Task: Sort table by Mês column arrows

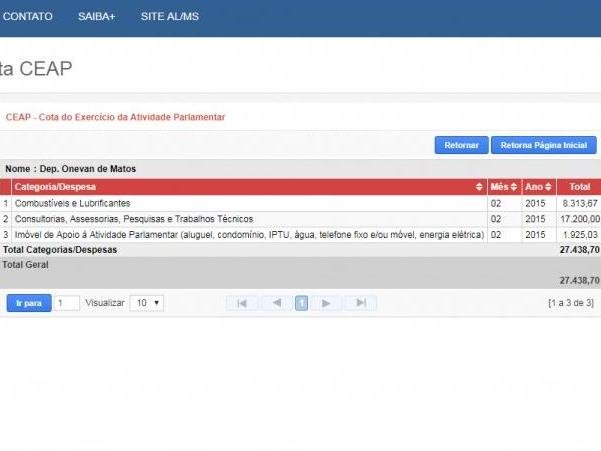Action: [x=514, y=187]
